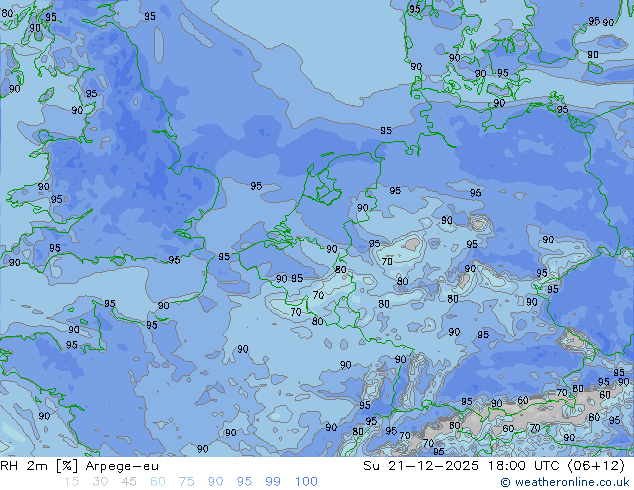
Task: Click the legend value 90
Action: pyautogui.click(x=215, y=482)
